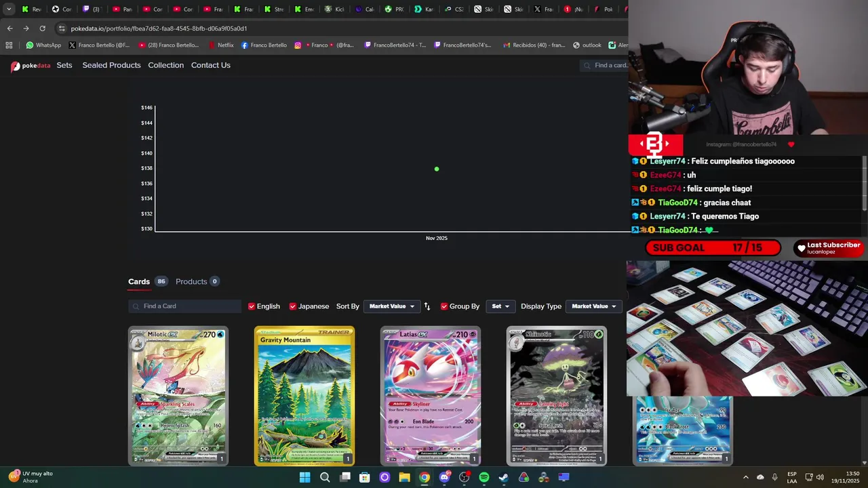Open OBS Studio from the taskbar
Screen dimensions: 868x488
pos(464,477)
